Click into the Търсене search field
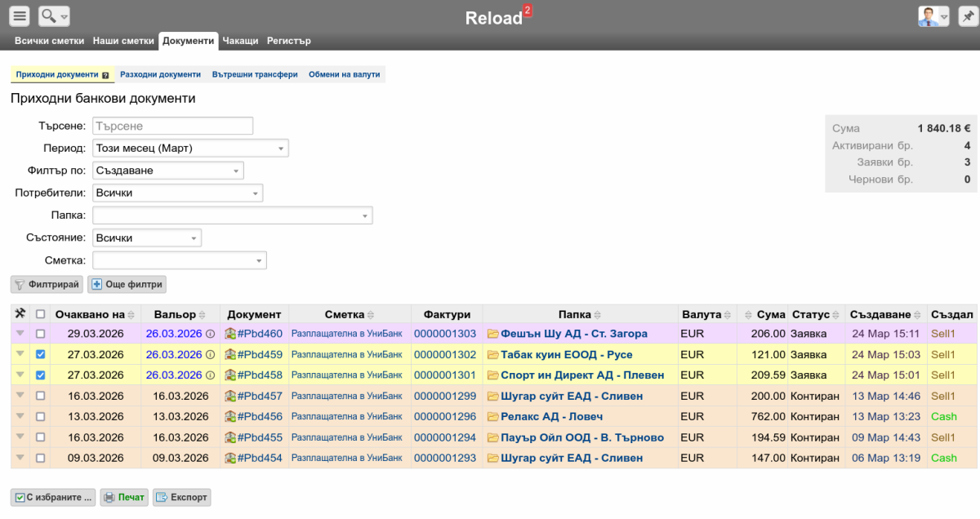 [172, 126]
